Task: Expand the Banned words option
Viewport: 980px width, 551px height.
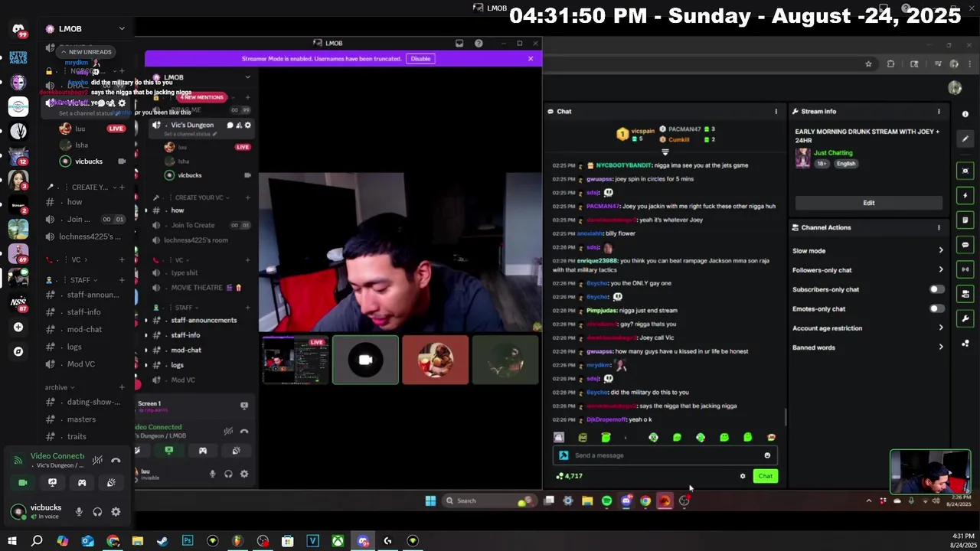Action: 868,347
